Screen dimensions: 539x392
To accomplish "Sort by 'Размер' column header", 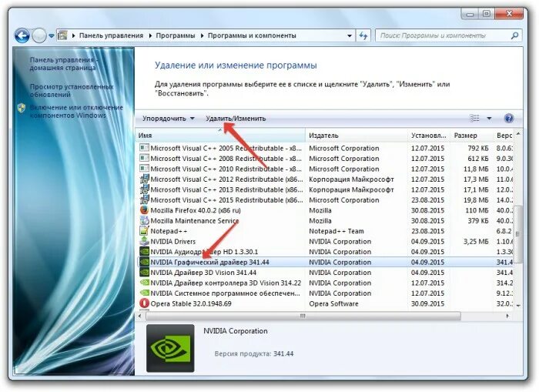I will [471, 136].
